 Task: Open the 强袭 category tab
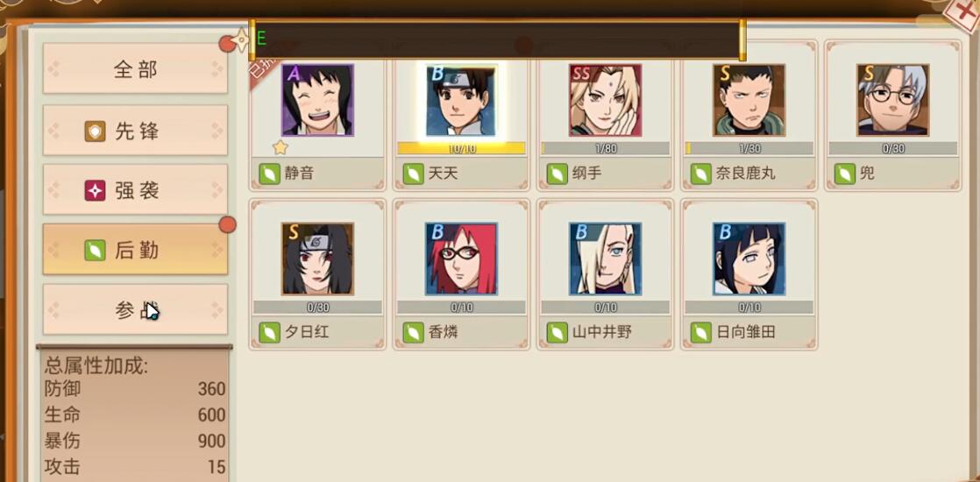[x=135, y=190]
